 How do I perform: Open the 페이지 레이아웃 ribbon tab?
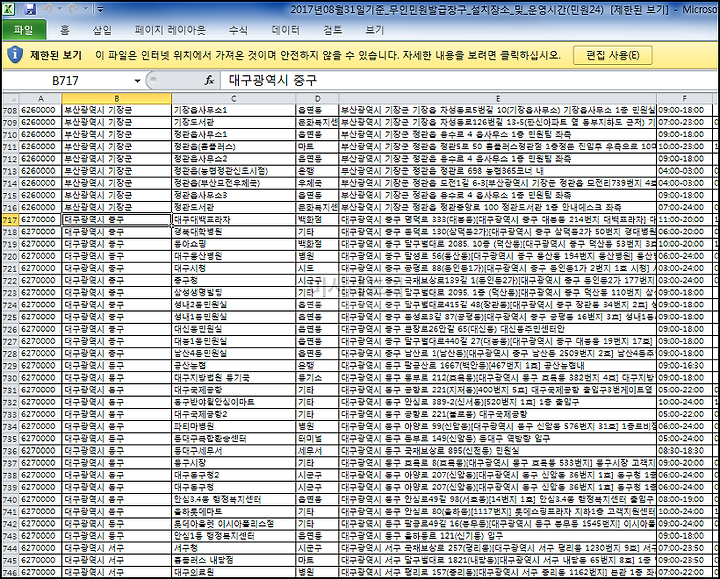click(170, 30)
